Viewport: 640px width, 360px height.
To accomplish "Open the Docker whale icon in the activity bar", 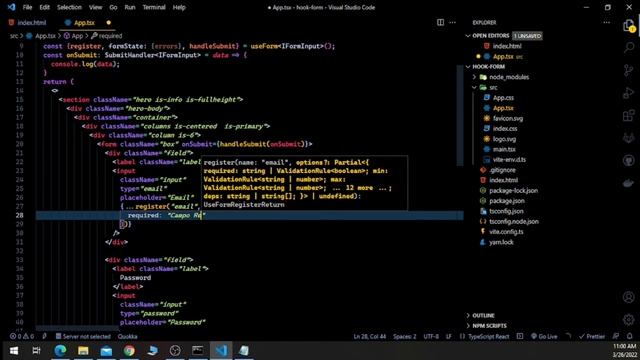I will pyautogui.click(x=629, y=183).
